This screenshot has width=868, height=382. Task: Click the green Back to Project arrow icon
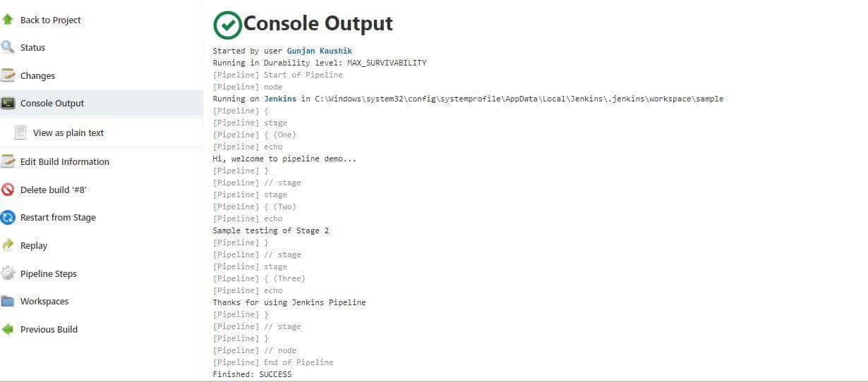coord(8,20)
